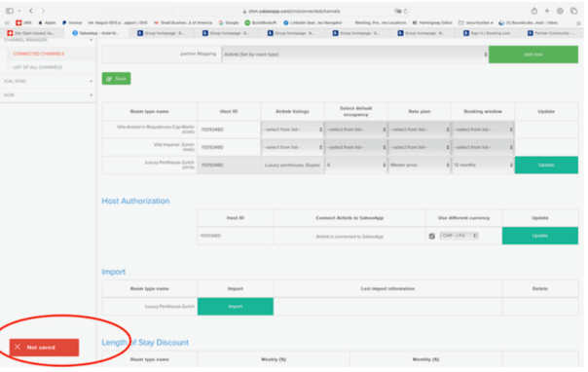This screenshot has width=588, height=372.
Task: Click the round extension icon in the Safari toolbar
Action: click(560, 11)
